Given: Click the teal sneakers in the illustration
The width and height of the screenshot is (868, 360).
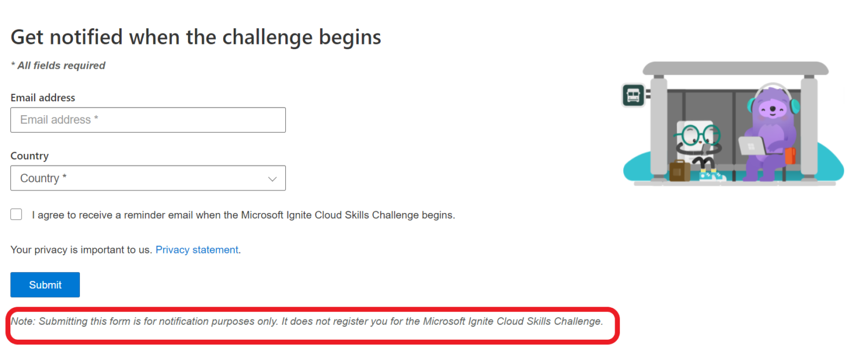Looking at the screenshot, I should click(712, 175).
